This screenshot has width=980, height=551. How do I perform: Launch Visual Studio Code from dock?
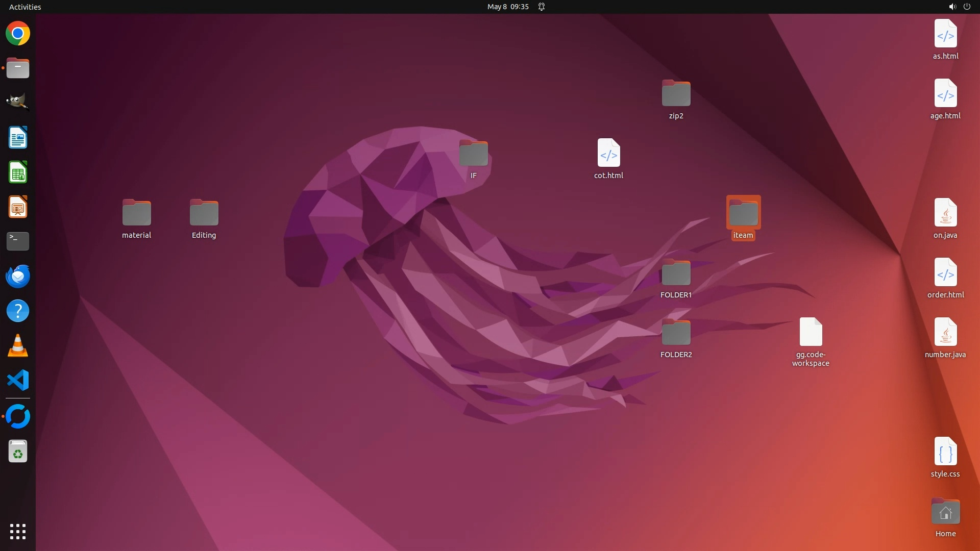[18, 380]
